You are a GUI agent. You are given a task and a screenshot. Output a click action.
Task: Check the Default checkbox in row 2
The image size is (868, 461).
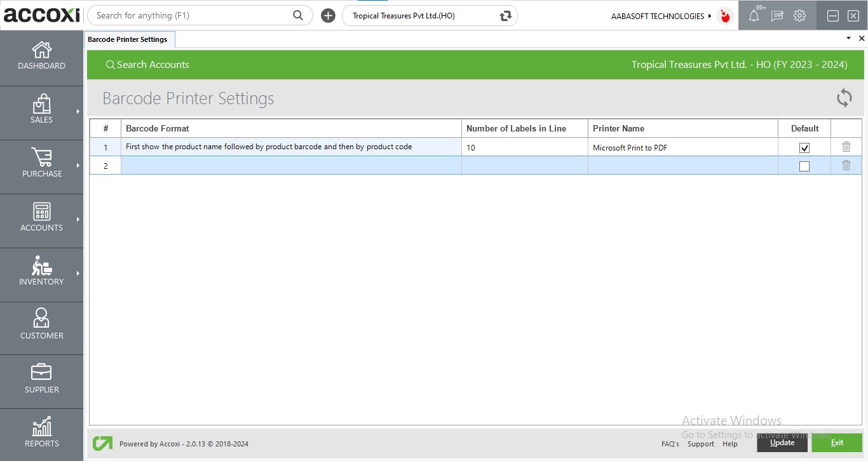[x=804, y=166]
